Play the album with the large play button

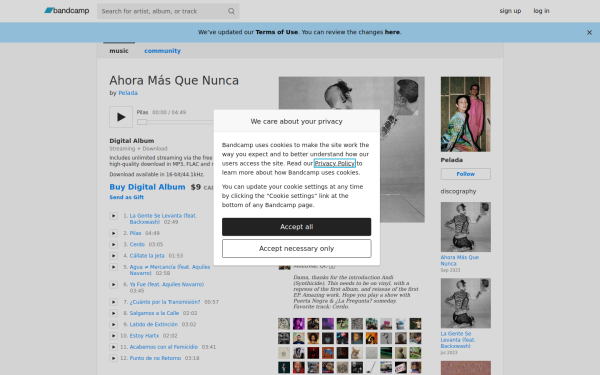(121, 117)
